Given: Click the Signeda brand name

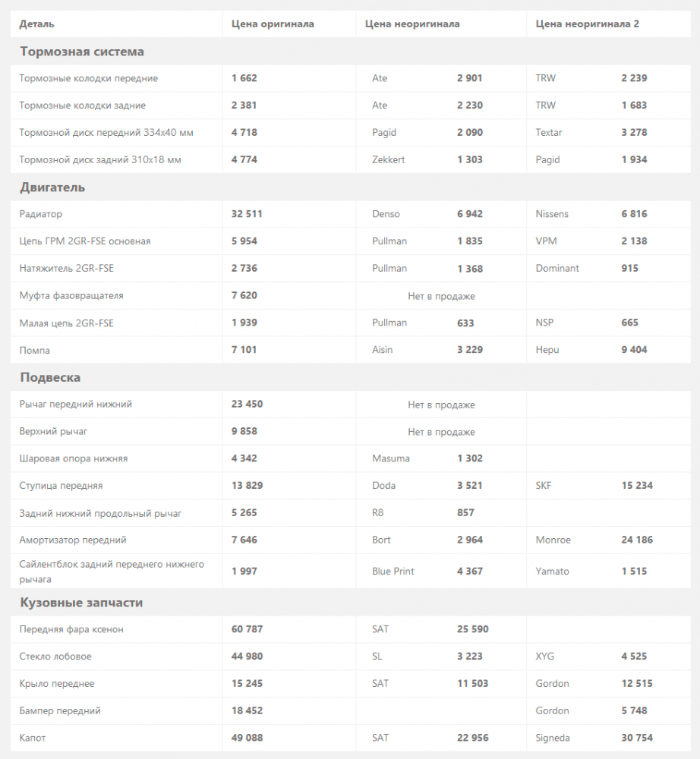Looking at the screenshot, I should pos(553,738).
